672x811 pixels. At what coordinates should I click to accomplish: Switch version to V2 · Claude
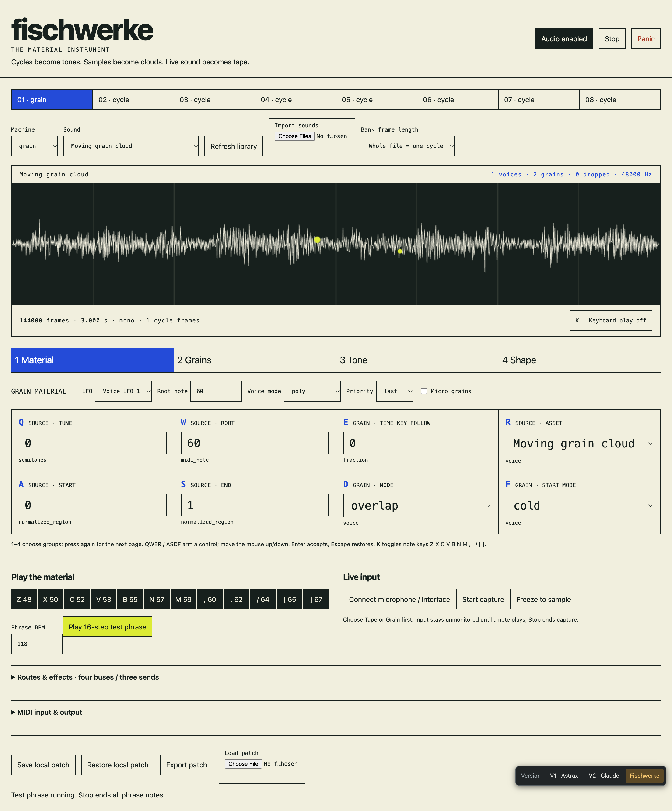coord(604,776)
